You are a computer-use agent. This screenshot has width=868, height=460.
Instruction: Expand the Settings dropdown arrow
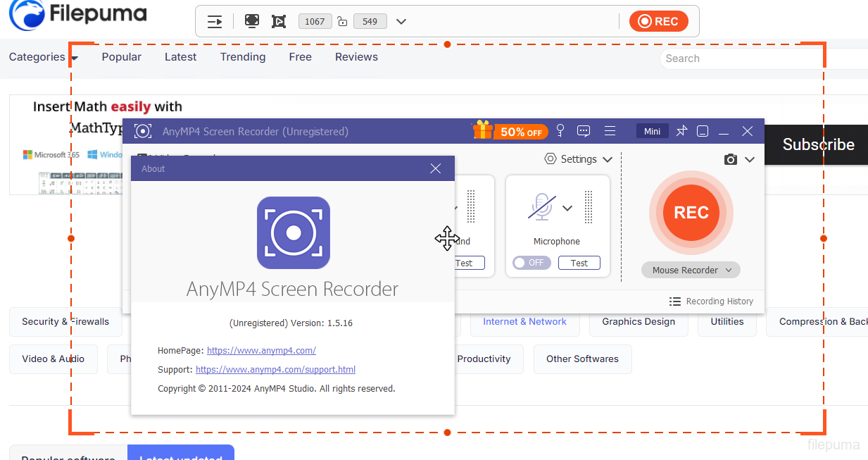coord(608,160)
